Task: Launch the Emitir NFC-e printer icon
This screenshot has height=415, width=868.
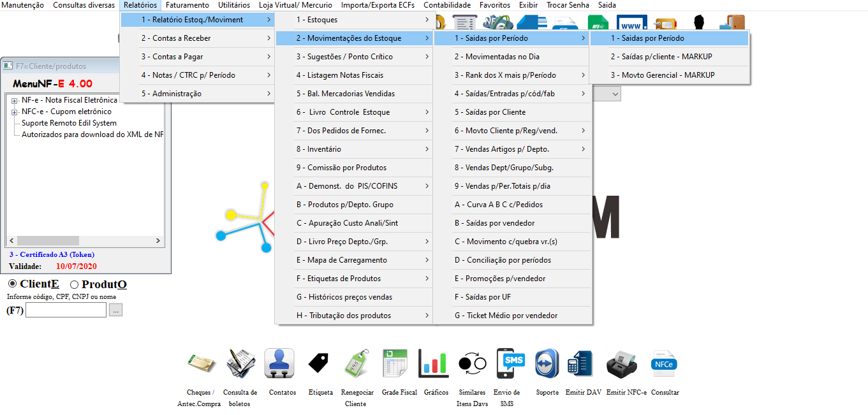Action: [622, 364]
